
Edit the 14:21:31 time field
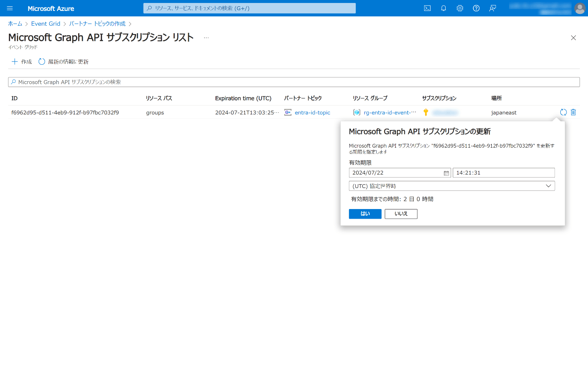(504, 173)
